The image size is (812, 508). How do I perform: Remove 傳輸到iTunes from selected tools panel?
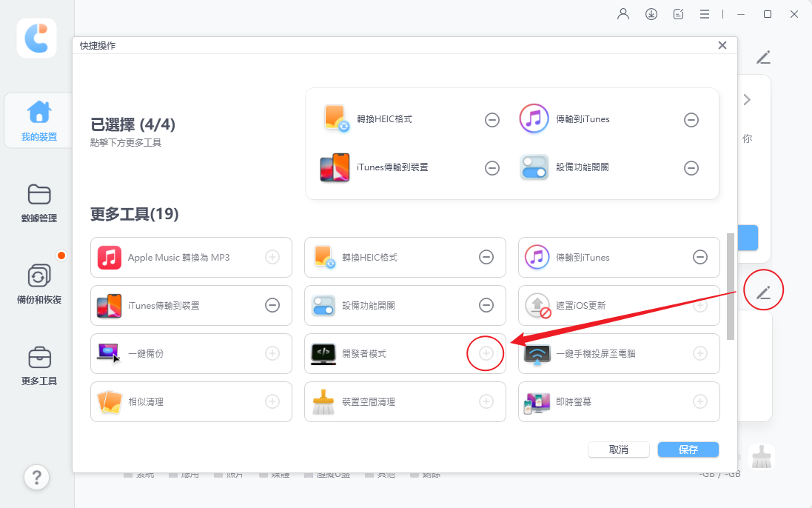(691, 120)
